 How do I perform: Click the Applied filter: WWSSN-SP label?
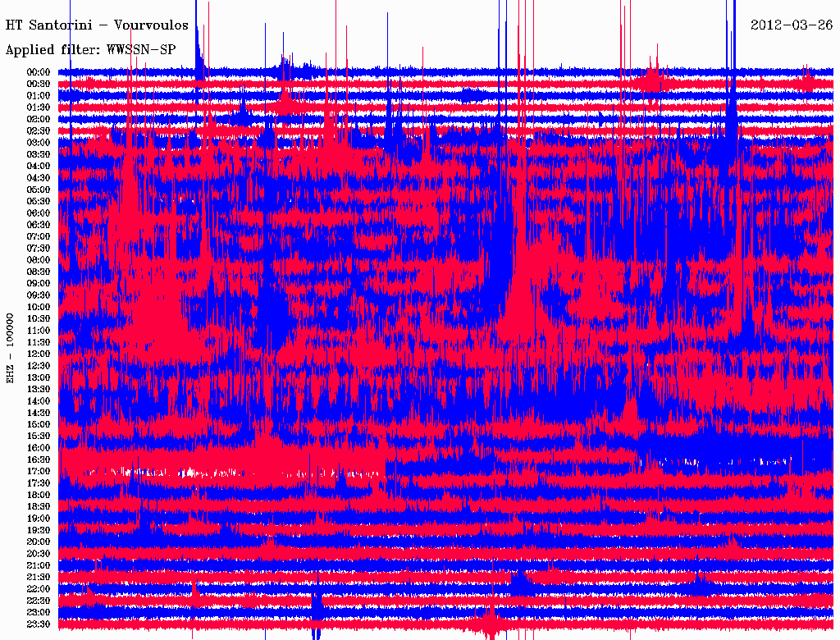click(x=90, y=50)
